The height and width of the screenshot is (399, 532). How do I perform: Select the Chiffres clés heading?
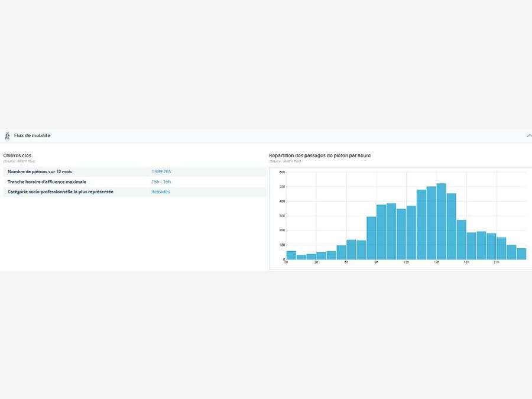(17, 155)
